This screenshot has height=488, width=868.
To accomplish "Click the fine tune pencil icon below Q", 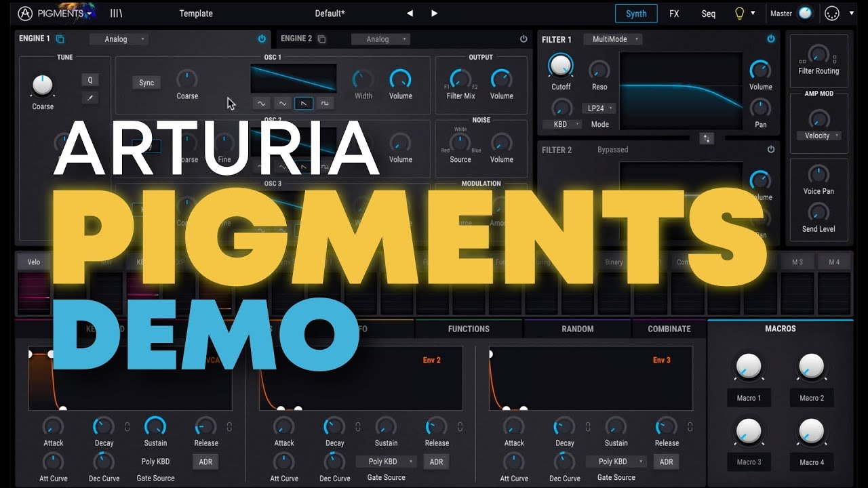I will [90, 98].
